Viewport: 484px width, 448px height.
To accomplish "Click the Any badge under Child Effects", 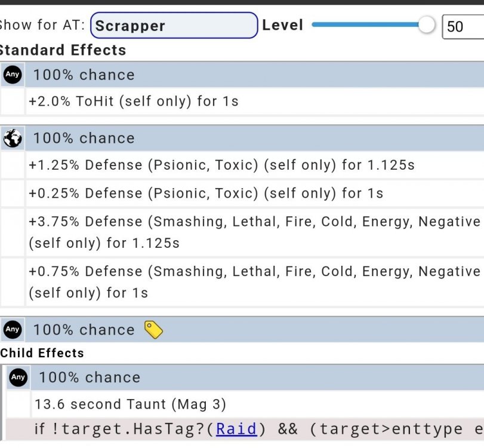I will coord(19,377).
